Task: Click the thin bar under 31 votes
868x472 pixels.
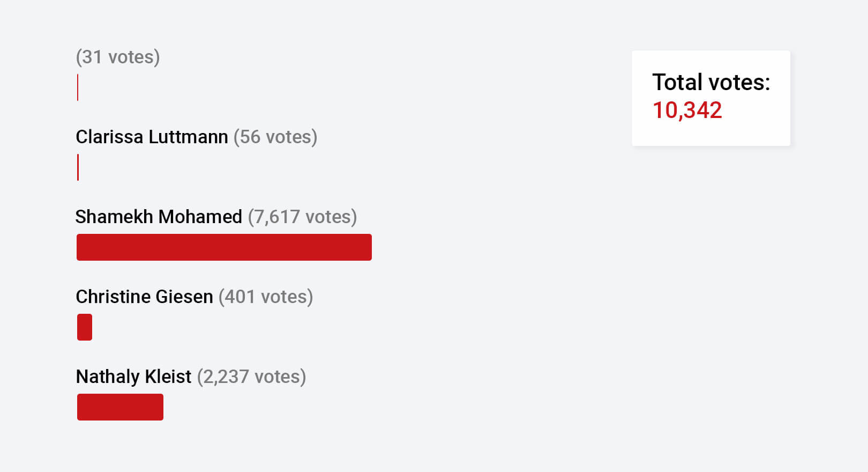Action: tap(78, 87)
